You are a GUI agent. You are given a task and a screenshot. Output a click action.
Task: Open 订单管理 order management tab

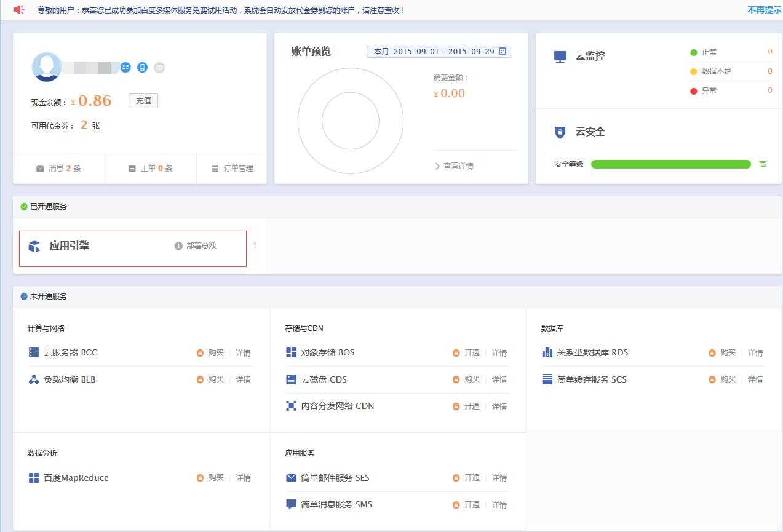pyautogui.click(x=232, y=168)
